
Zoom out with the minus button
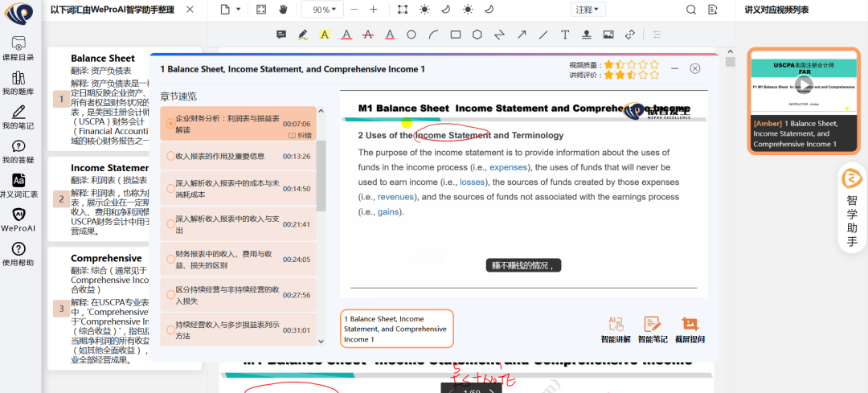coord(354,10)
